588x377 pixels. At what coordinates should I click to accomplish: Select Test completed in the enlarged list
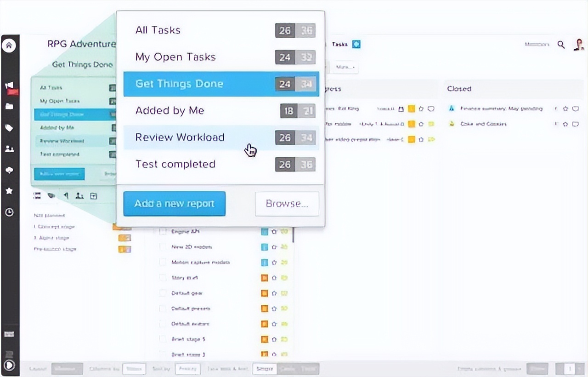[x=221, y=164]
